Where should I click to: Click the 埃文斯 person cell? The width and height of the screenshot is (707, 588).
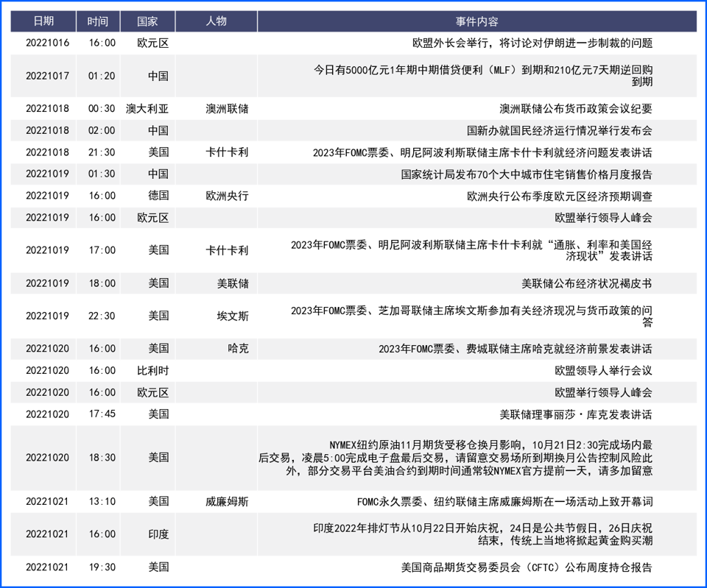coord(233,316)
